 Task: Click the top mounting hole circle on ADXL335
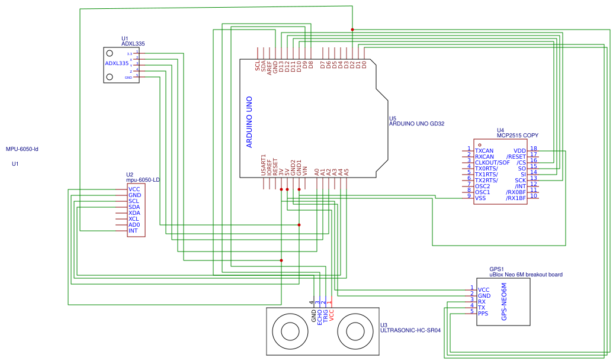point(109,53)
